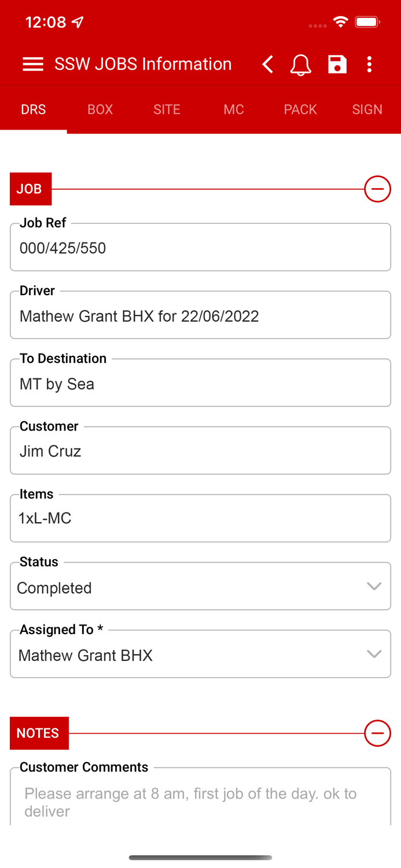The image size is (401, 868).
Task: Edit the Job Ref field
Action: 200,248
